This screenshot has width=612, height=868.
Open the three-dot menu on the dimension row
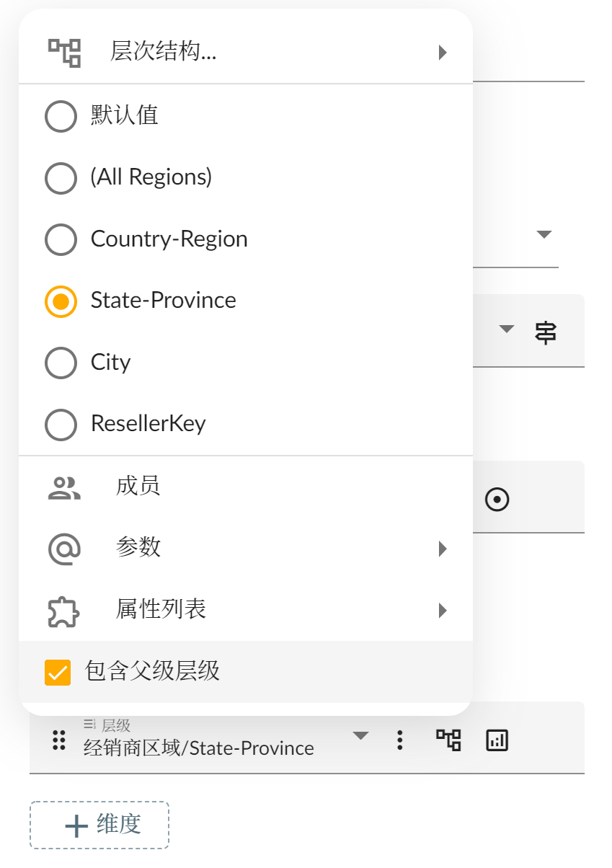point(400,740)
